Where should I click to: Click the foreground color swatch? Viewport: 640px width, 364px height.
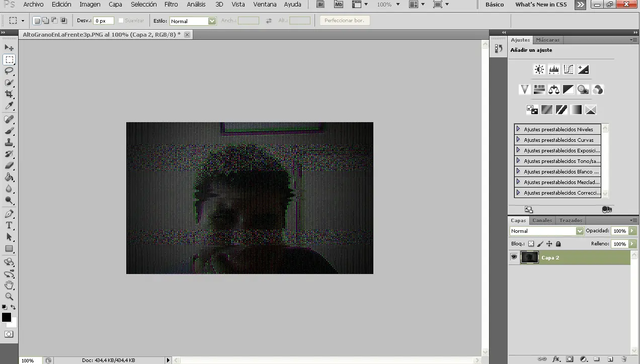(6, 317)
